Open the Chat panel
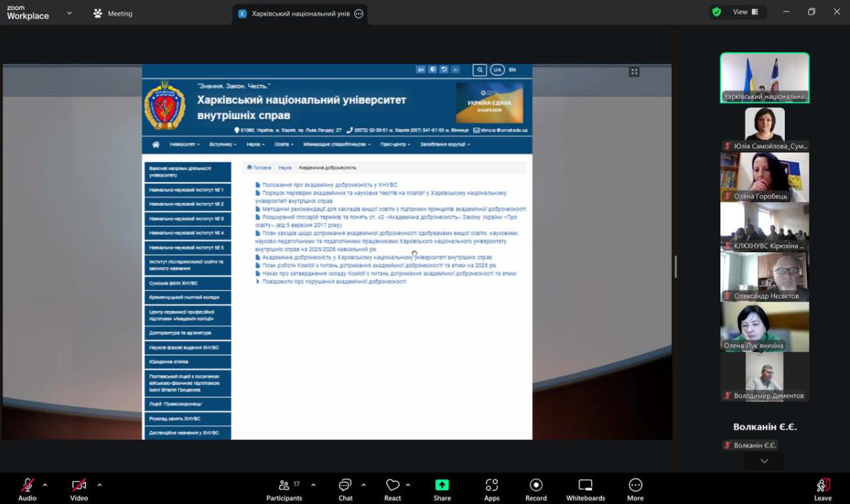Screen dimensions: 850x504 point(345,486)
